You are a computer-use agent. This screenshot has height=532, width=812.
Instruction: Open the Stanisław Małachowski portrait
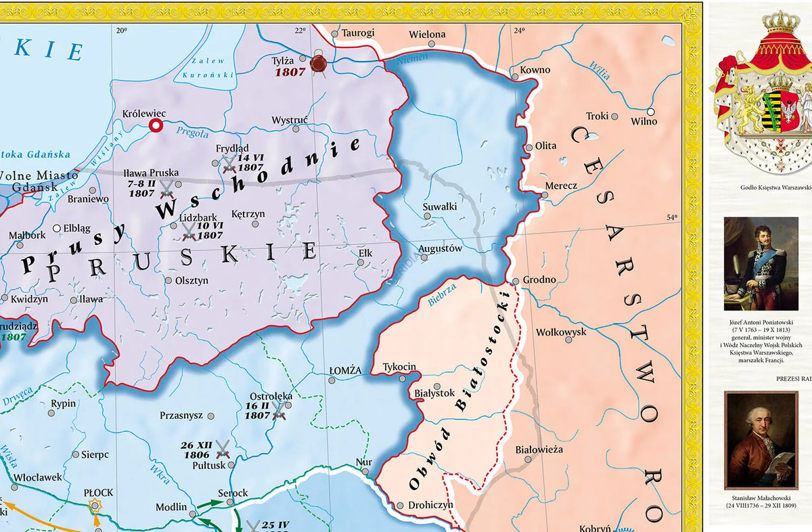(761, 440)
